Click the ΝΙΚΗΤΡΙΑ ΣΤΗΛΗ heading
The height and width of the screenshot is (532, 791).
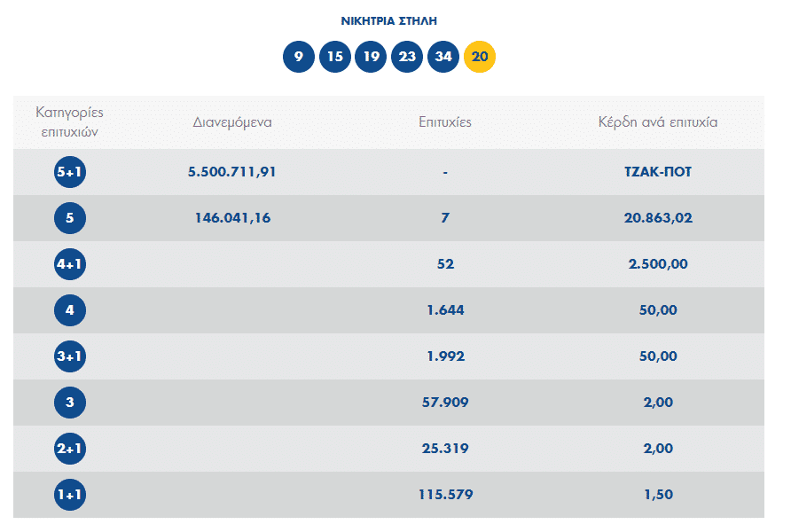click(389, 20)
